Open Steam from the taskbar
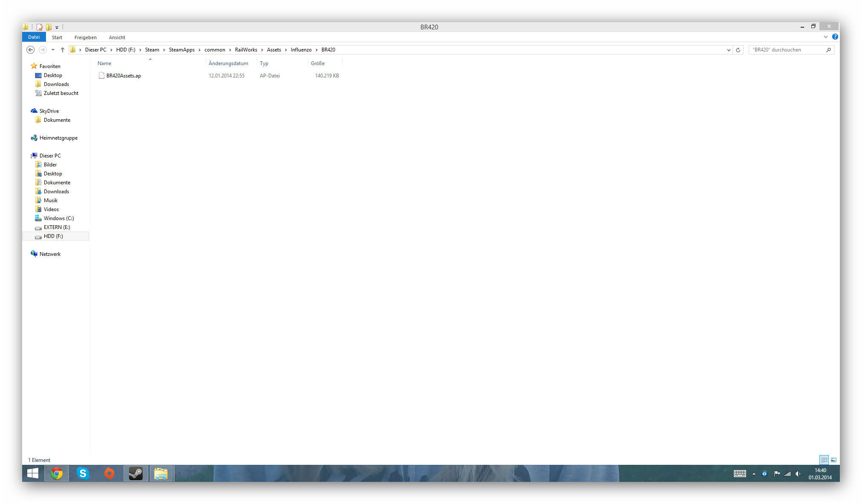Image resolution: width=862 pixels, height=504 pixels. [136, 473]
